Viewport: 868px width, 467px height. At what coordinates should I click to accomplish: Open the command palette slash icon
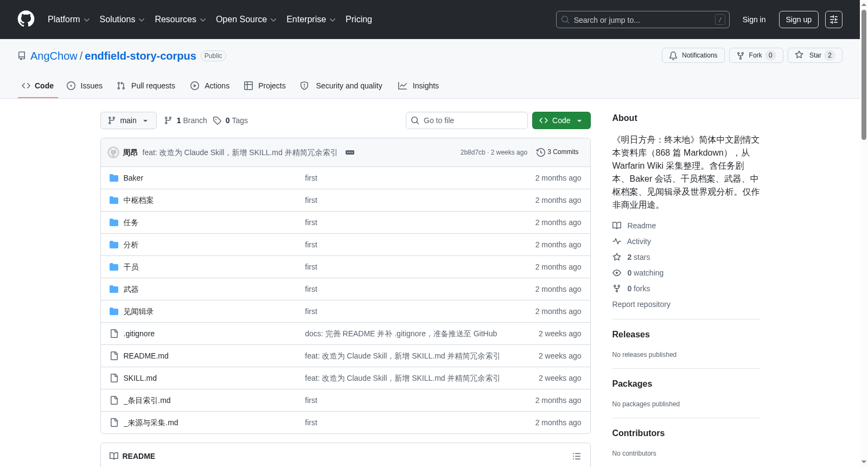pos(720,20)
